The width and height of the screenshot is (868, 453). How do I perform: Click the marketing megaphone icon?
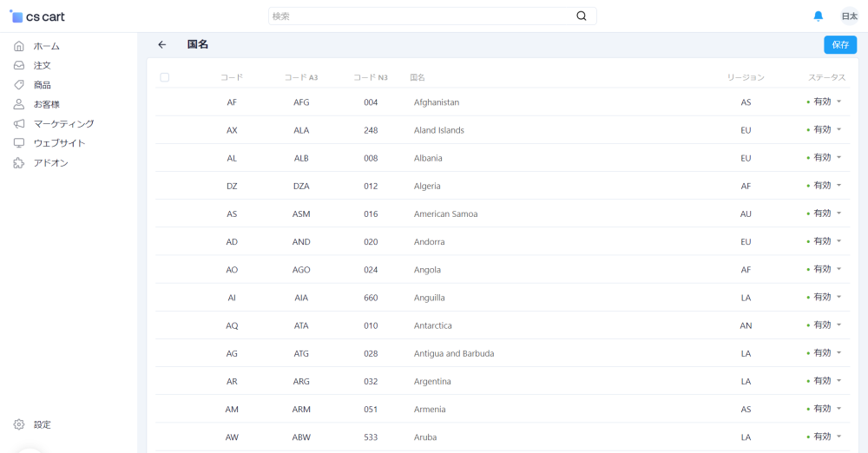[x=19, y=123]
